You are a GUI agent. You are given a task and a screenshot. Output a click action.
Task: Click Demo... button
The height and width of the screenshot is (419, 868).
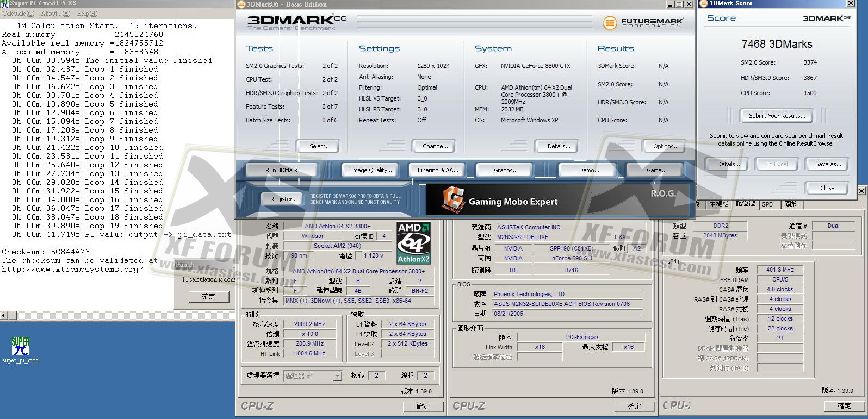point(588,170)
